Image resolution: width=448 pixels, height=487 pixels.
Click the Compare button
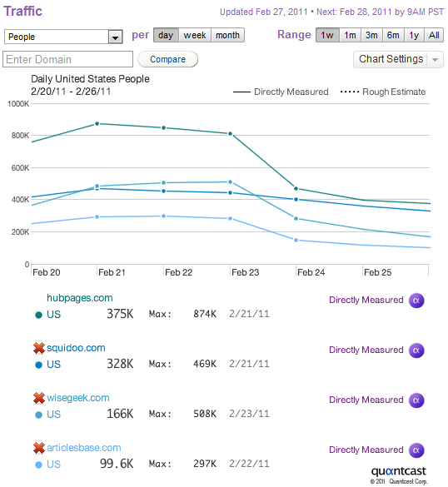[x=167, y=59]
